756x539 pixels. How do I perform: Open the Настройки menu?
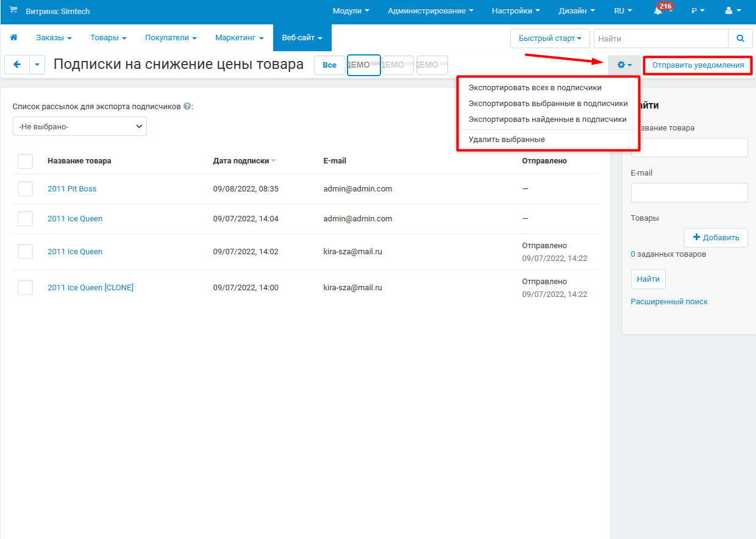pos(516,11)
